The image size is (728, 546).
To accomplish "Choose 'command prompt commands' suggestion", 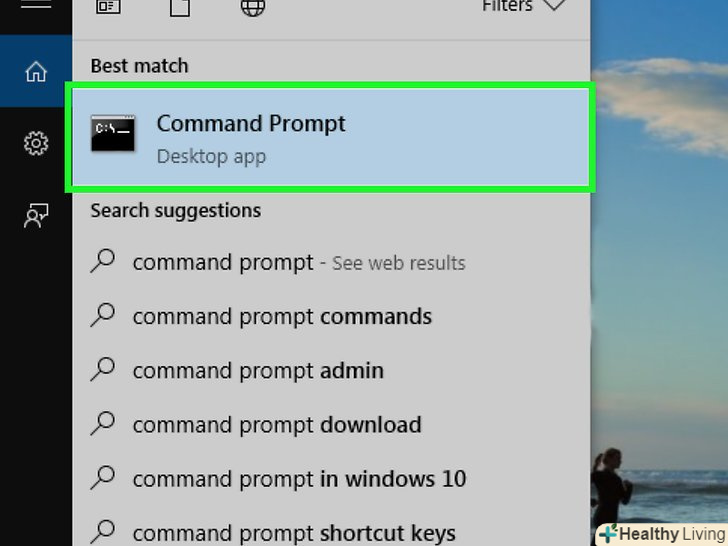I will click(331, 316).
